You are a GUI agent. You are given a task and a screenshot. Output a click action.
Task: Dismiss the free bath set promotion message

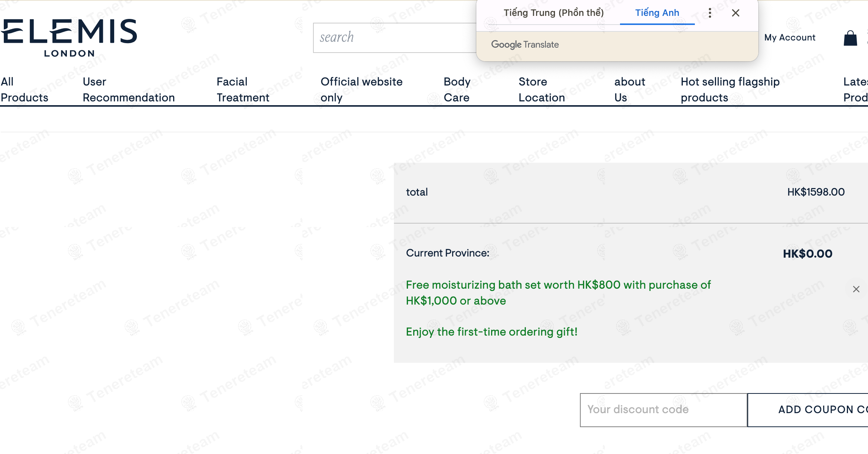pos(856,289)
